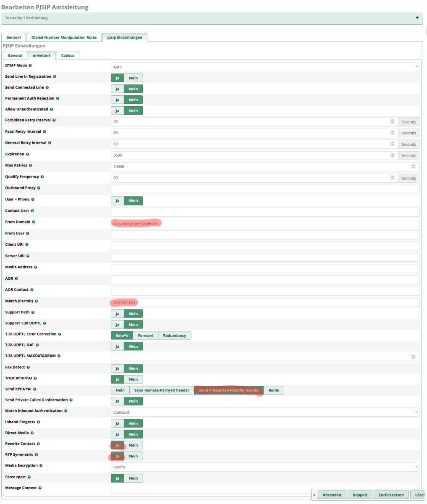
Task: Switch to Dialed Number Manipulation Rules tab
Action: (64, 37)
